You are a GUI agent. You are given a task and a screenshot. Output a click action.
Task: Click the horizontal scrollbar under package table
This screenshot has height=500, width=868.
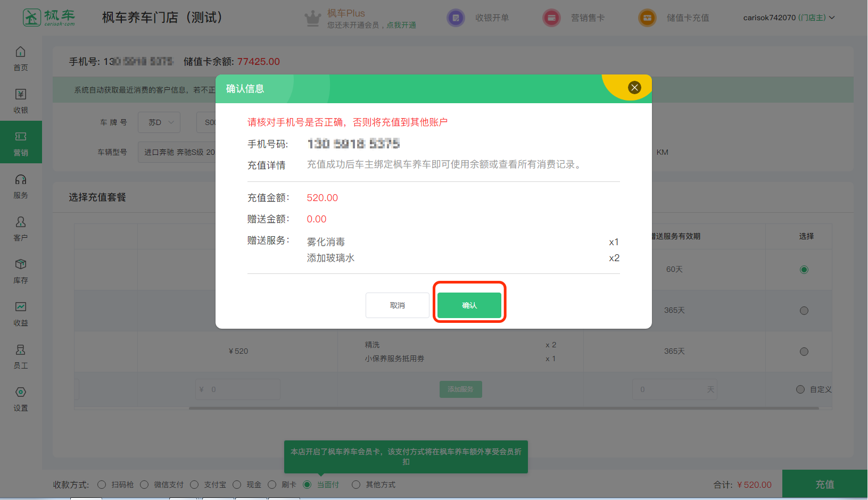coord(503,409)
